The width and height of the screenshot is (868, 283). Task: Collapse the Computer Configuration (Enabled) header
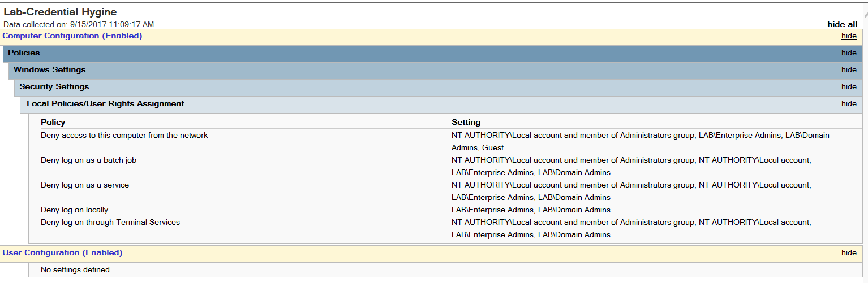tap(72, 36)
